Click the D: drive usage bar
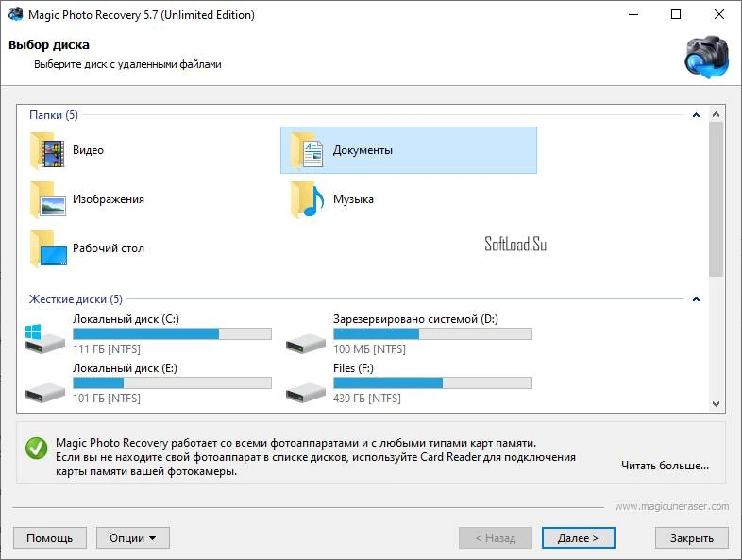 click(432, 334)
